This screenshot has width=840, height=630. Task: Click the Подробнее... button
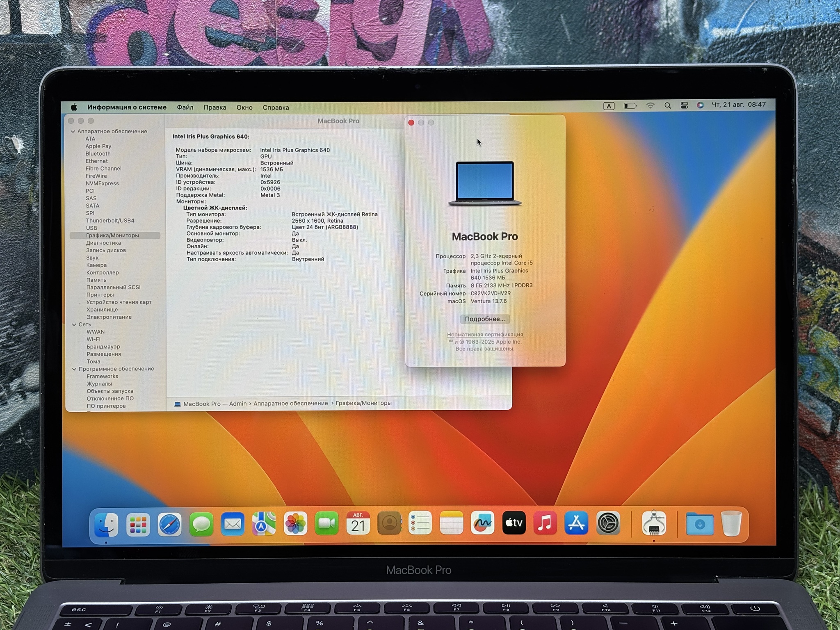[484, 319]
